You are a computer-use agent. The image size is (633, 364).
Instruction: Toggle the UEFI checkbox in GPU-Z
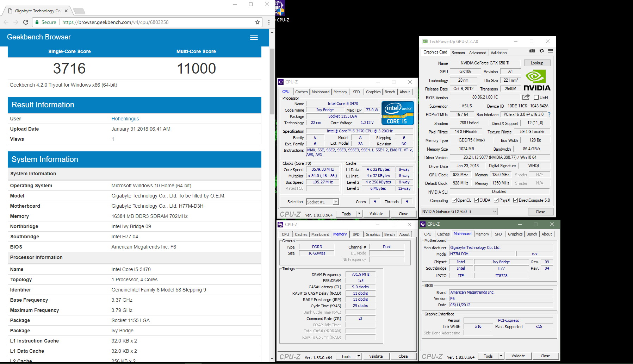pos(536,98)
